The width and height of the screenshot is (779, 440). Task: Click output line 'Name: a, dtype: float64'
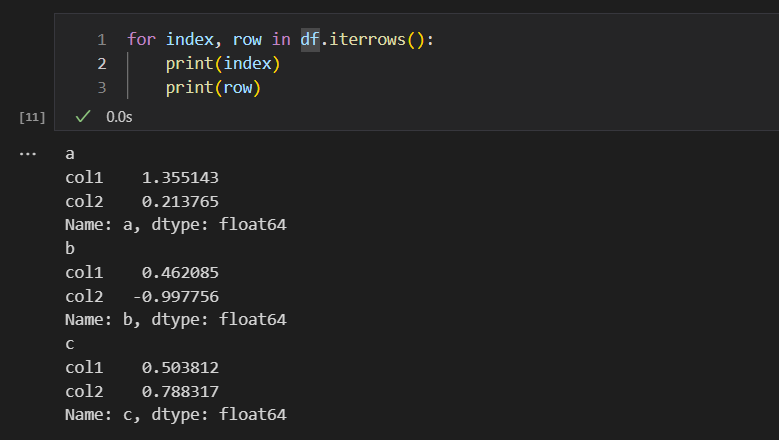click(176, 224)
